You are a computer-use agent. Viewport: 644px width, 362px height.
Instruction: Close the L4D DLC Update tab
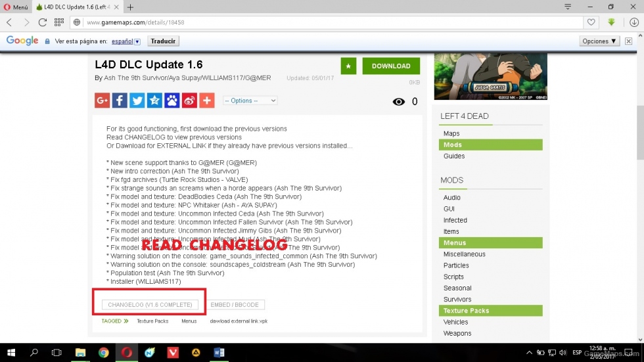pos(116,7)
